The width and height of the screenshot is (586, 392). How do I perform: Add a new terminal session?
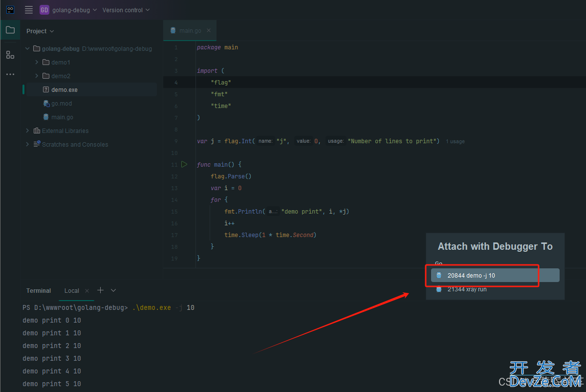100,290
